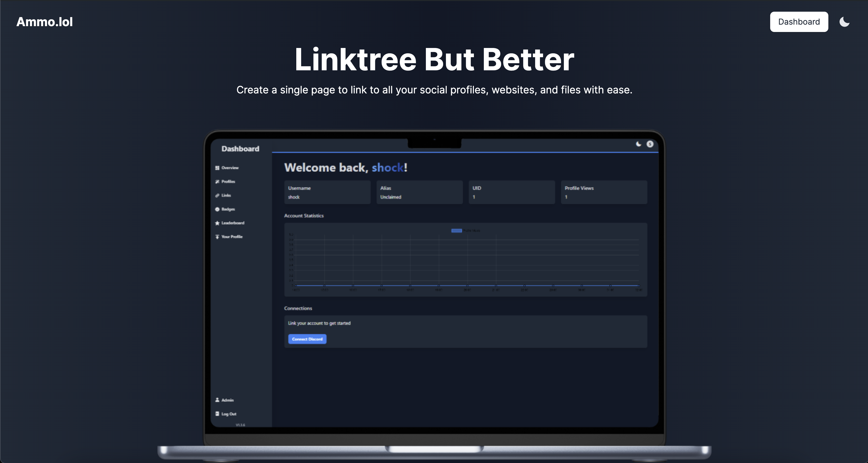
Task: Click the user avatar circle in the preview
Action: coord(650,144)
